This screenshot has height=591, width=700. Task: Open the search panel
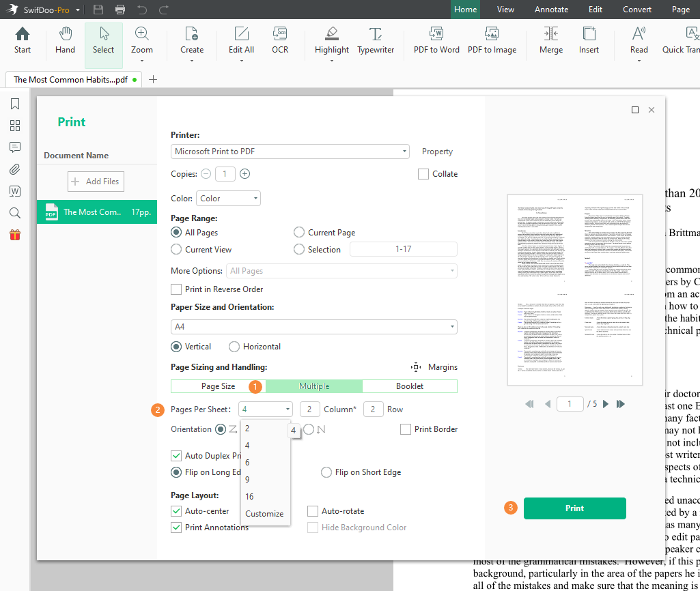[x=14, y=213]
